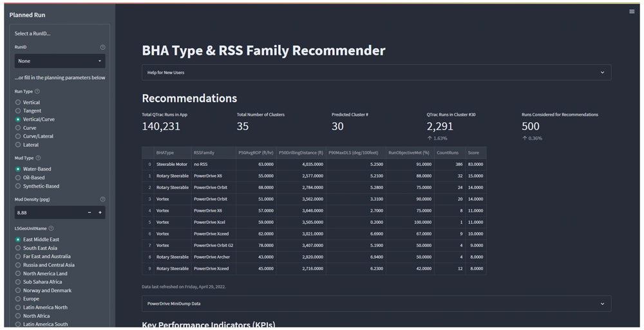Sort by RunObjectiveMet (%) column header

click(408, 153)
